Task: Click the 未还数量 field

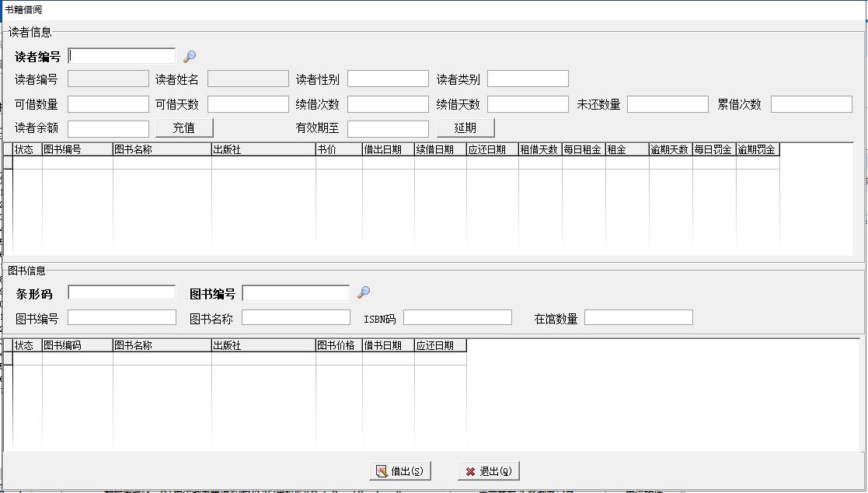Action: click(x=668, y=104)
